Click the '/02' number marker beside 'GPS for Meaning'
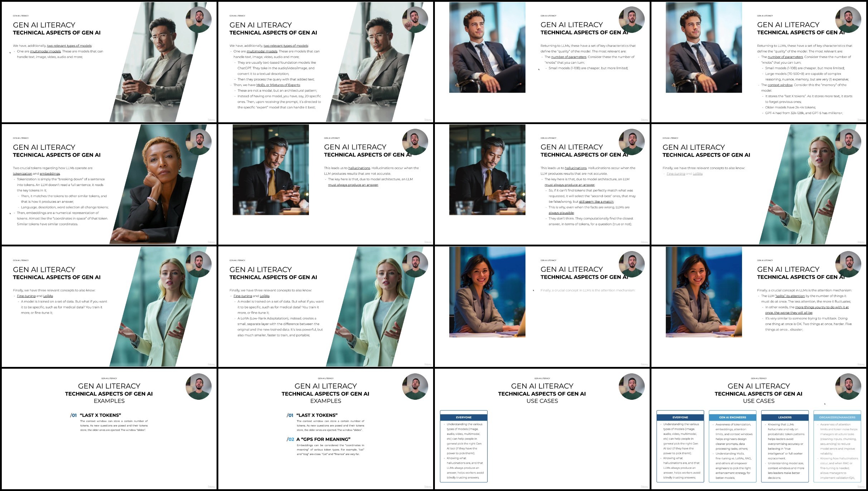 (x=290, y=440)
